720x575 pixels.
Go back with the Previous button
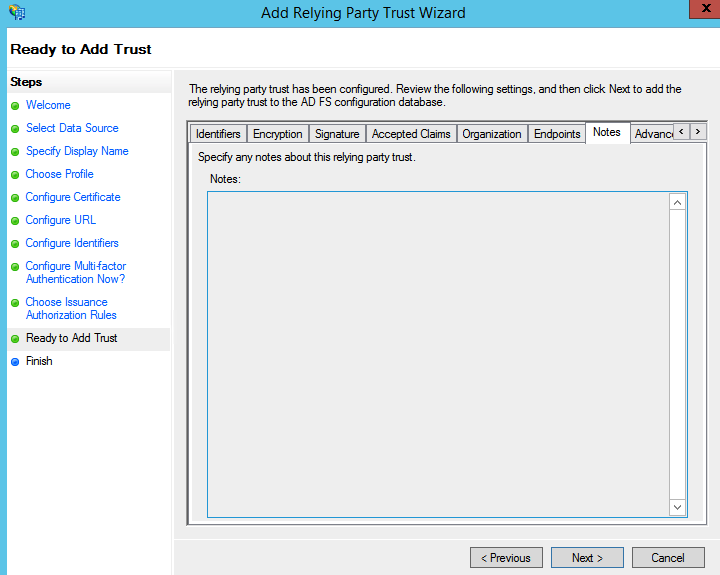506,558
